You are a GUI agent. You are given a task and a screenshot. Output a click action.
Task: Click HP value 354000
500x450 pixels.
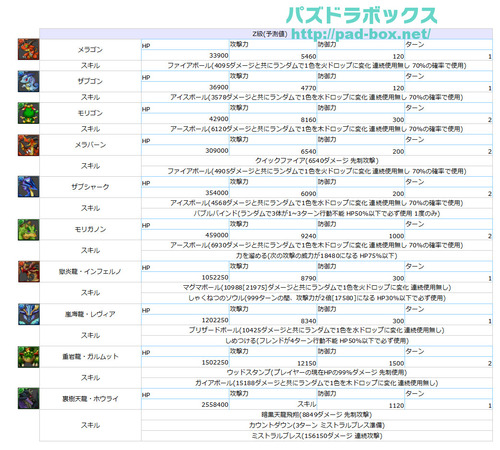[x=217, y=193]
